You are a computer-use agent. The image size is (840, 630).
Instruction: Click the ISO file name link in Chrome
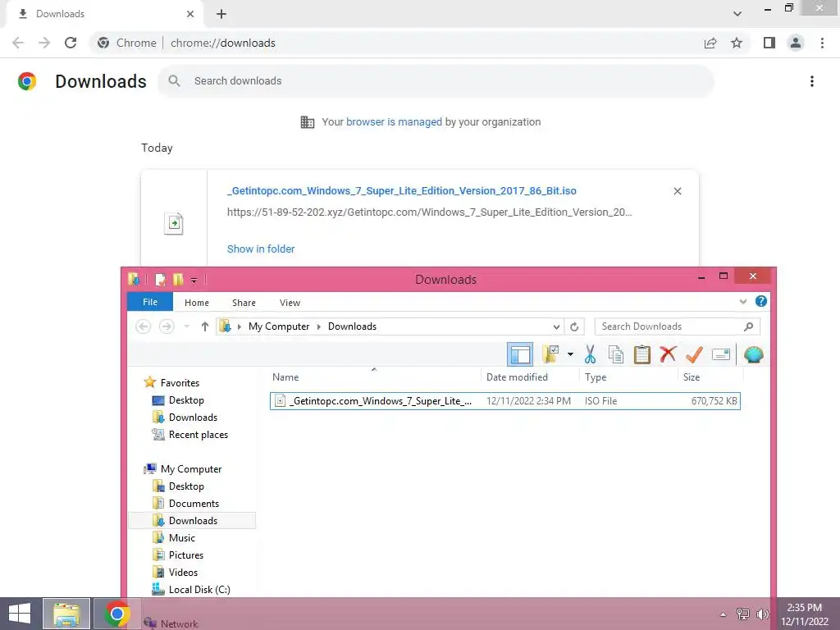click(x=401, y=190)
